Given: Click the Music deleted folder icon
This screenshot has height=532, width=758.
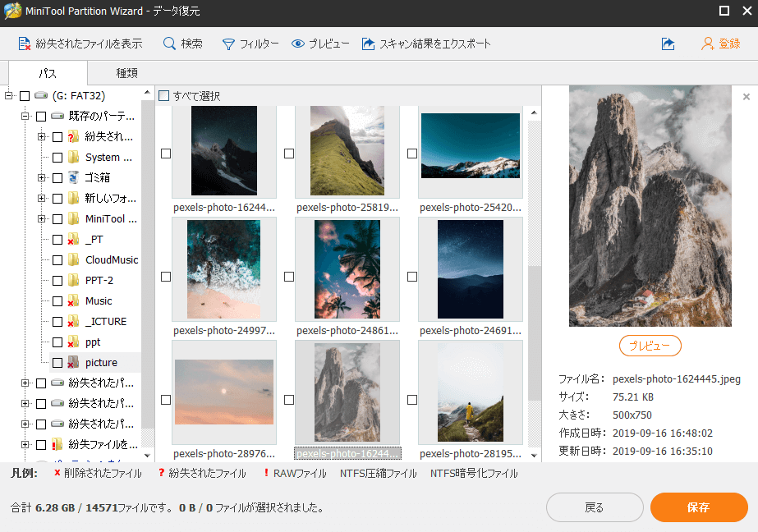Looking at the screenshot, I should click(73, 301).
